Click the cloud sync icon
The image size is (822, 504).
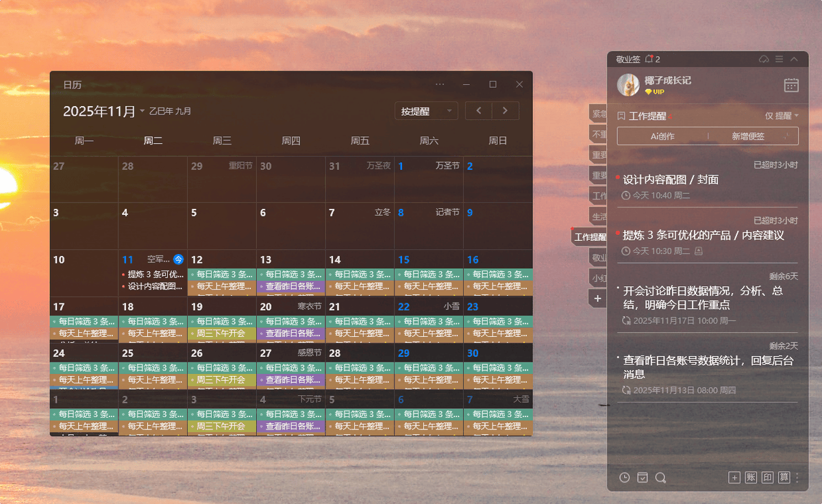764,60
